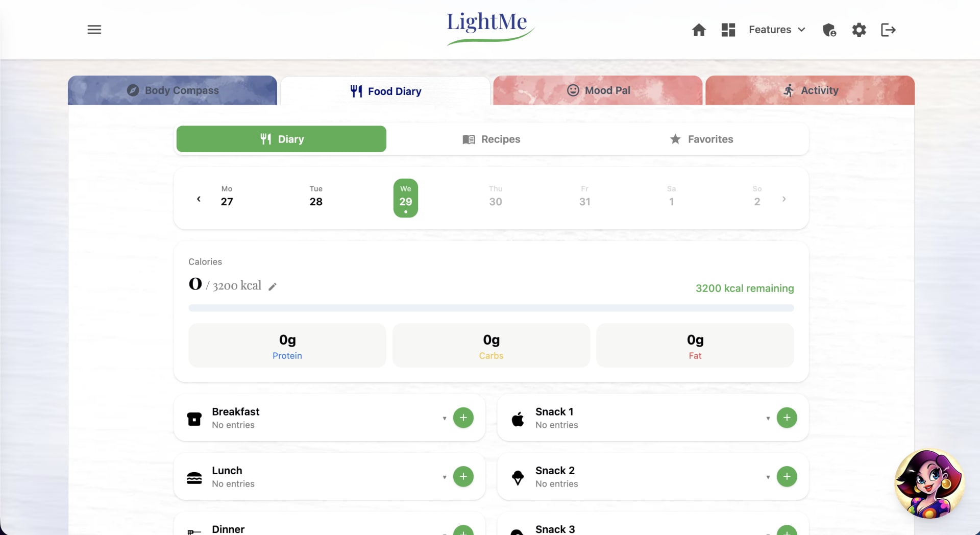
Task: Edit the 3200 kcal calorie goal
Action: pos(273,286)
